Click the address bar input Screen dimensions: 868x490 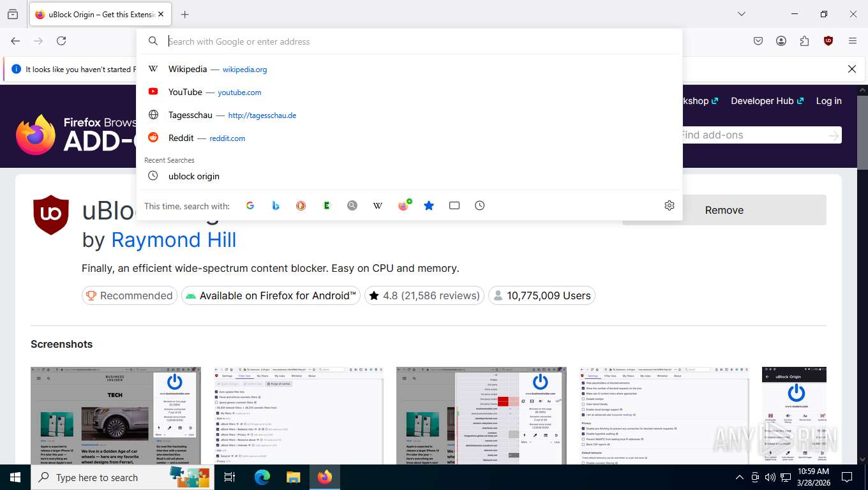(421, 41)
